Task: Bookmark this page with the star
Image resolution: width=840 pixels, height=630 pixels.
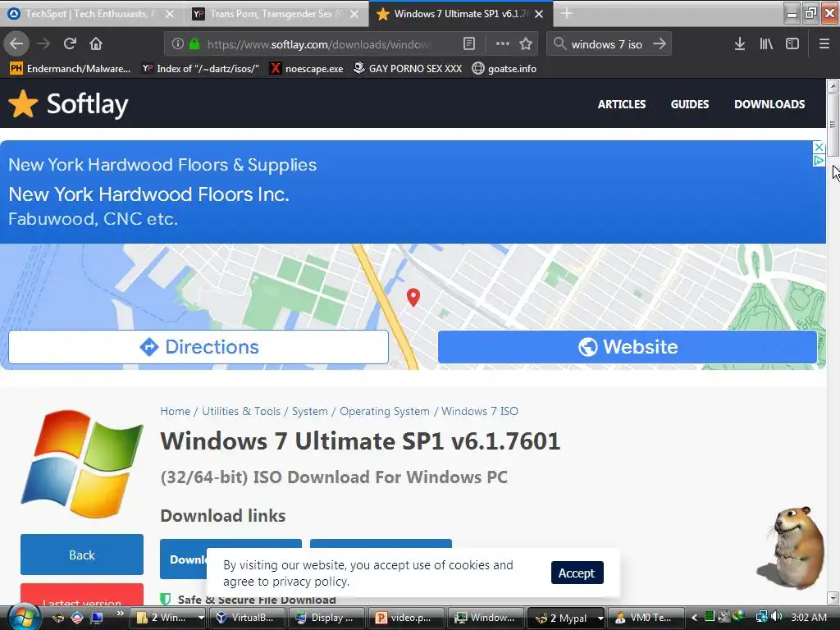Action: [526, 44]
